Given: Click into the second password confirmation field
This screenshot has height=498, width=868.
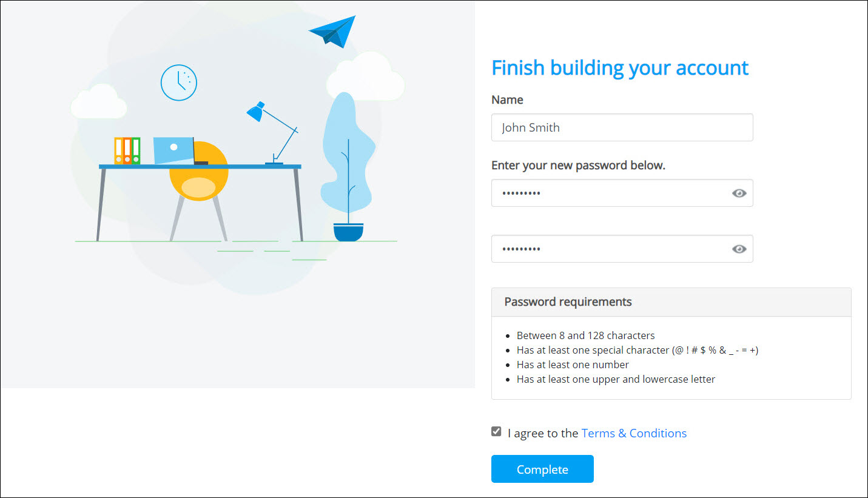Looking at the screenshot, I should [610, 249].
